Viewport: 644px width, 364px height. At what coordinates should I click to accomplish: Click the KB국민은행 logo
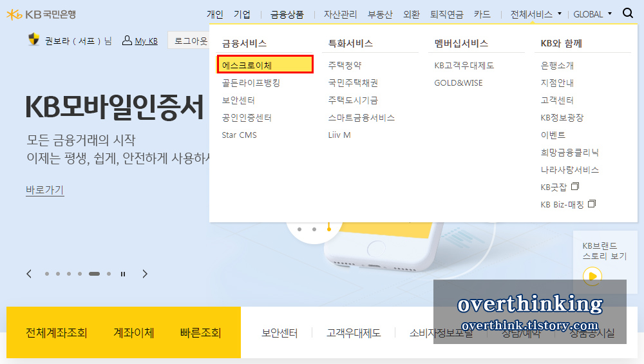[41, 14]
